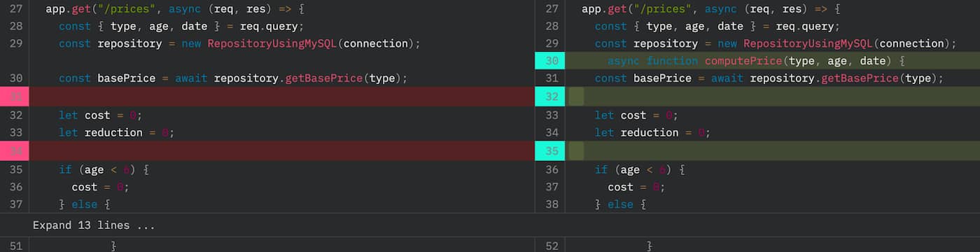This screenshot has height=252, width=980.
Task: Click the green added blank row at line 32
Action: [x=773, y=97]
